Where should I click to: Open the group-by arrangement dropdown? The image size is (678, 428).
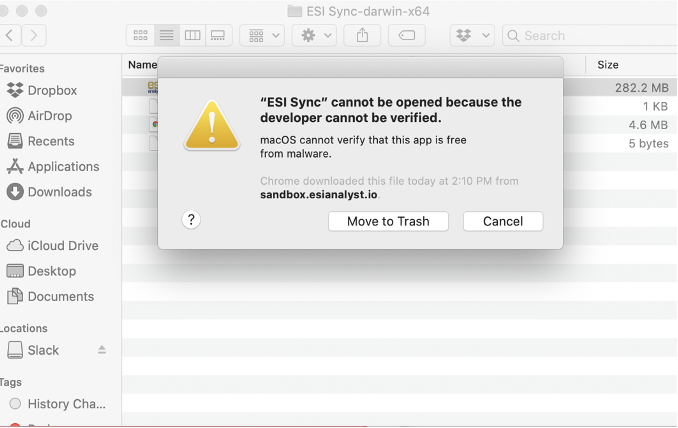[x=262, y=35]
